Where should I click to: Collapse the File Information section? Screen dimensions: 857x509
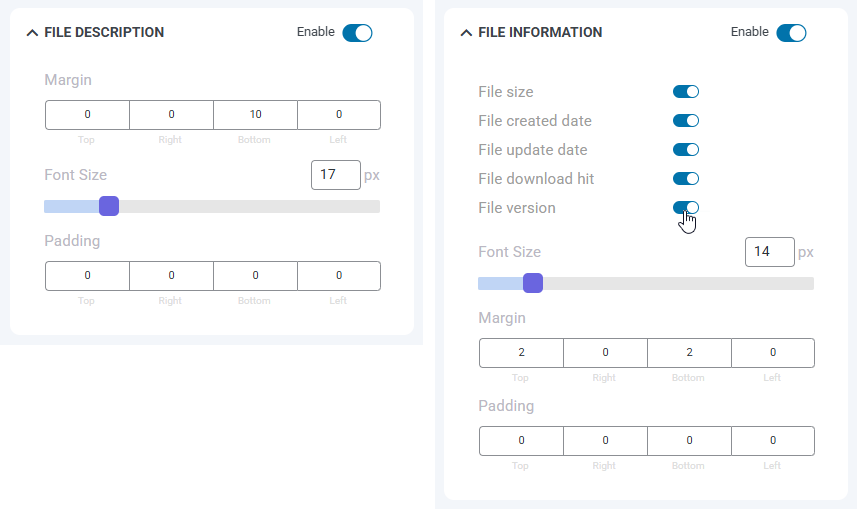[466, 33]
